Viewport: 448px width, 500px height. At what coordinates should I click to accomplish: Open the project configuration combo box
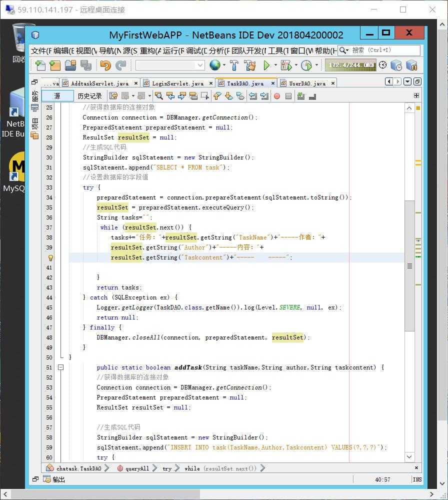tap(170, 65)
